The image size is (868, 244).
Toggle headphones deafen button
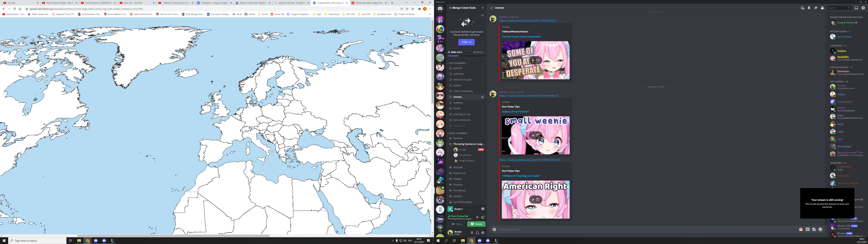click(x=477, y=232)
